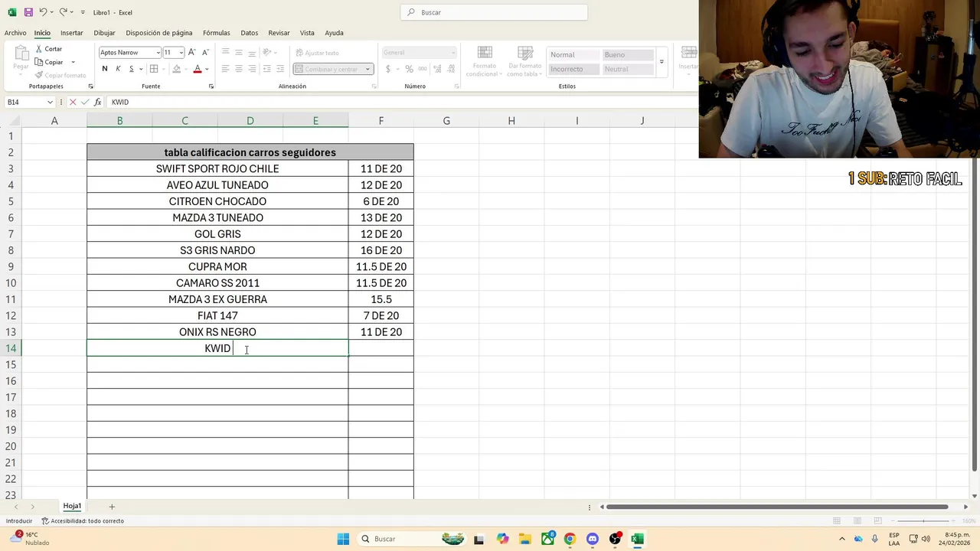Screen dimensions: 980x551
Task: Switch to the Dibujar tab
Action: click(x=105, y=33)
